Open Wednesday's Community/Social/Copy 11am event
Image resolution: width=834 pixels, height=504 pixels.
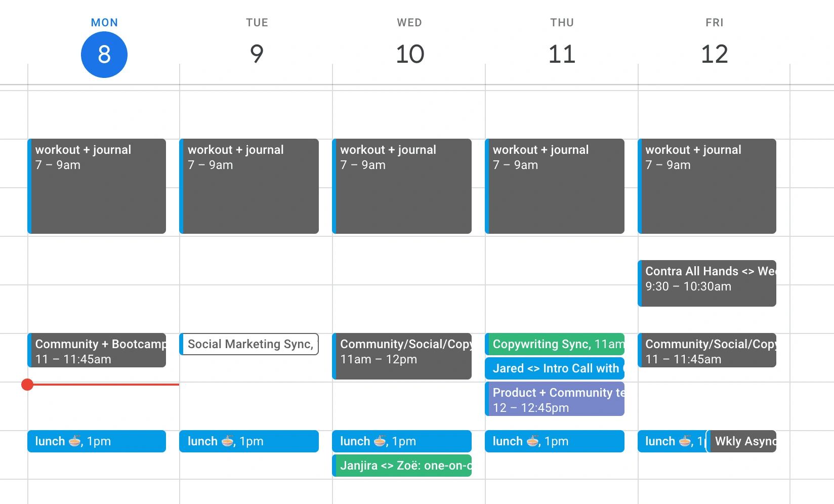click(x=402, y=356)
